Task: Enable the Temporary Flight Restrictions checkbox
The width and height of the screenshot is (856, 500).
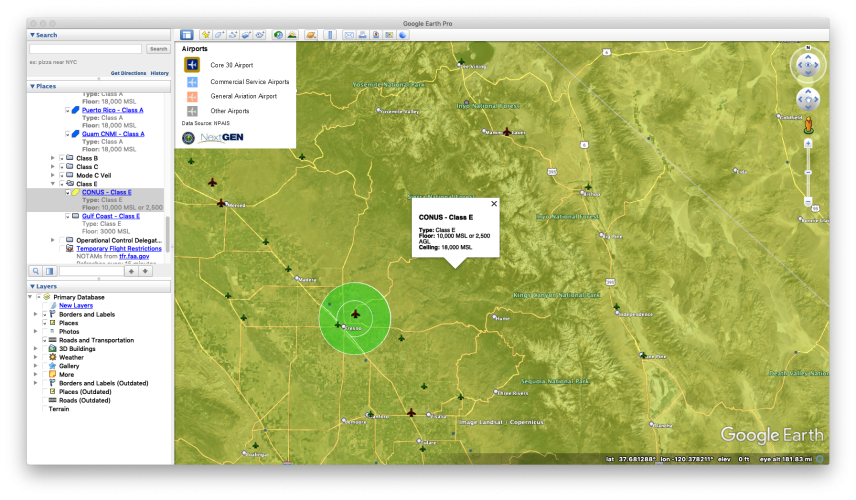Action: point(62,249)
